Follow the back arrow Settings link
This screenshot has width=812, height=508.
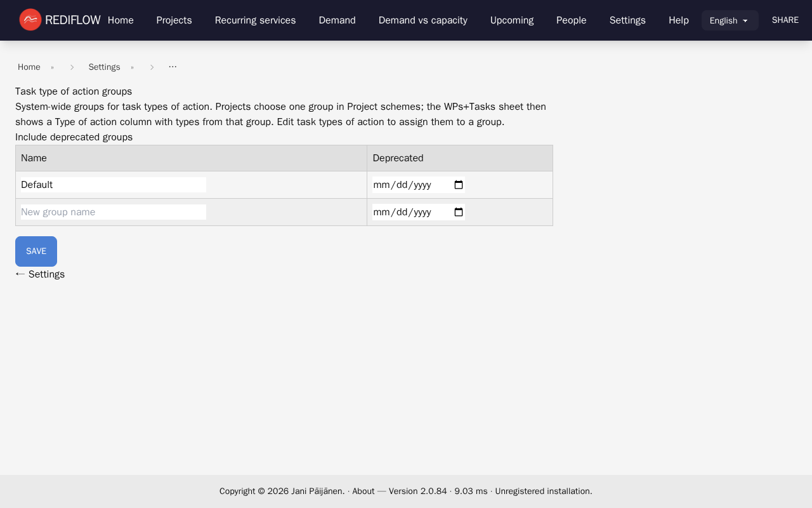pyautogui.click(x=40, y=274)
